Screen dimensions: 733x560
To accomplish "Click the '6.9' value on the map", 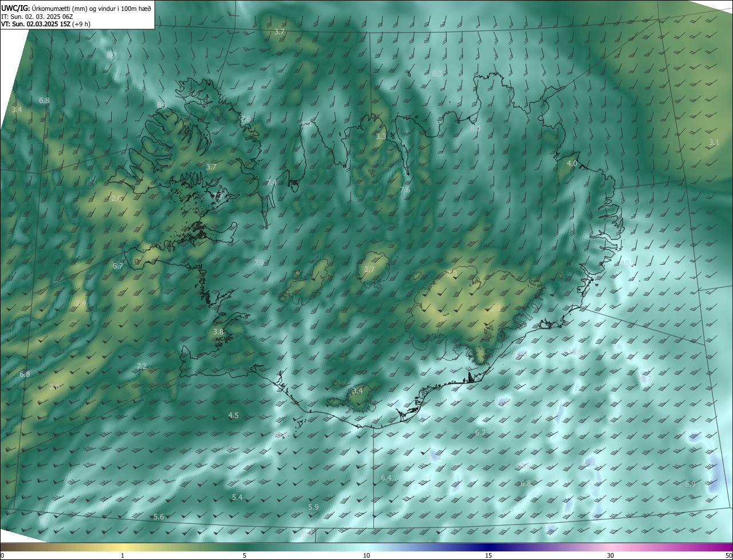I will point(690,484).
